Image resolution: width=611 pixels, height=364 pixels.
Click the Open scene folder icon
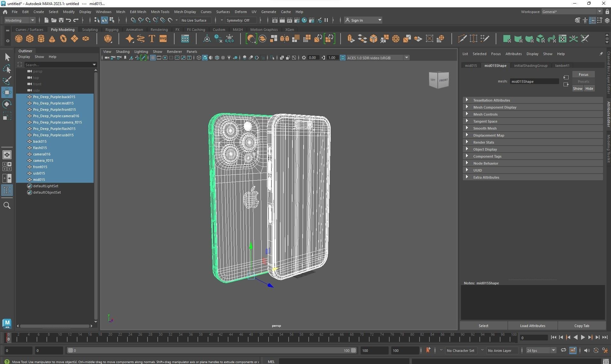(54, 20)
